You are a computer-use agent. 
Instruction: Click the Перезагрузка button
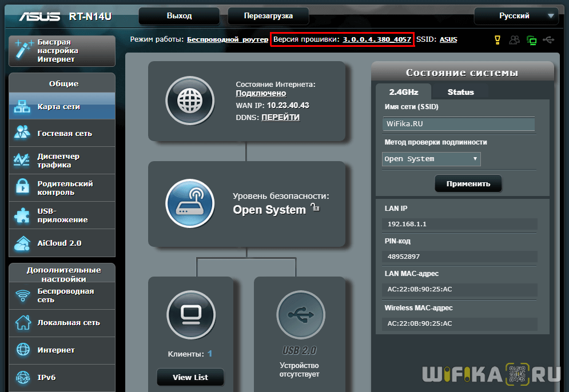tap(268, 16)
